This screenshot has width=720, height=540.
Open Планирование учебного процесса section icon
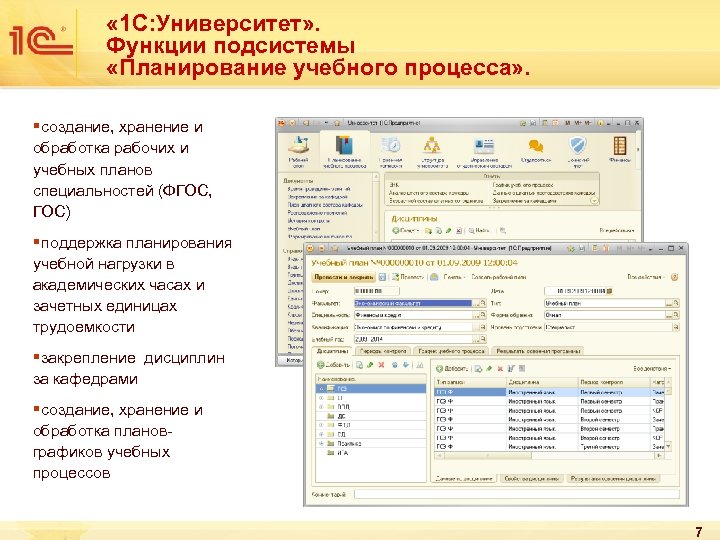(344, 146)
